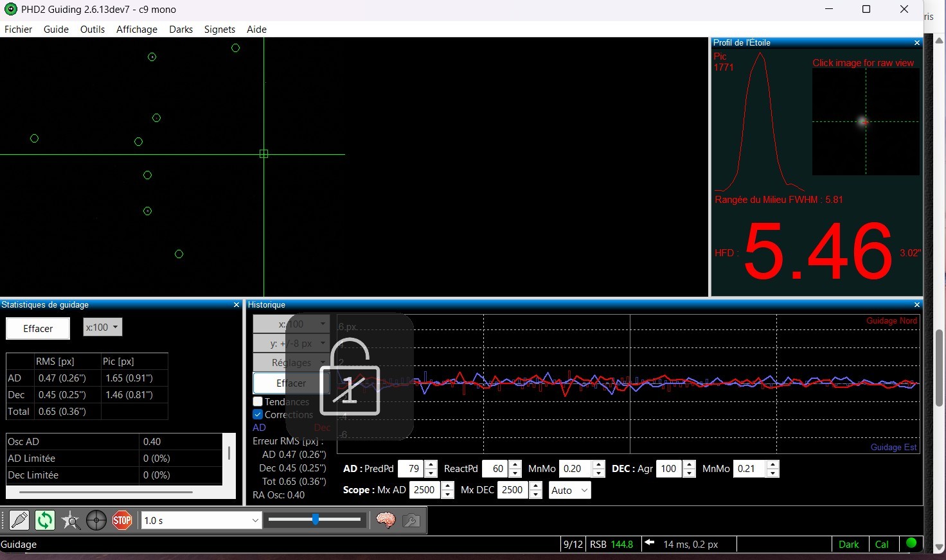Click the camera settings wrench icon
The width and height of the screenshot is (946, 560).
point(411,520)
